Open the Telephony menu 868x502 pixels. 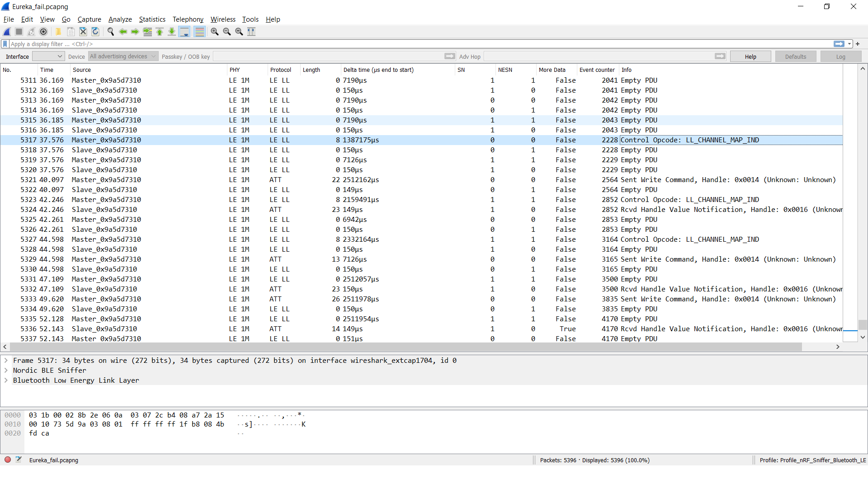[188, 19]
